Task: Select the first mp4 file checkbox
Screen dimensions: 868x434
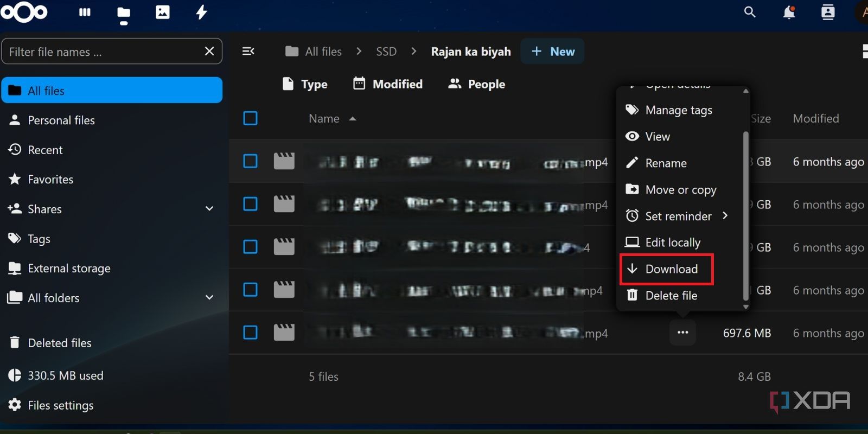Action: [251, 161]
